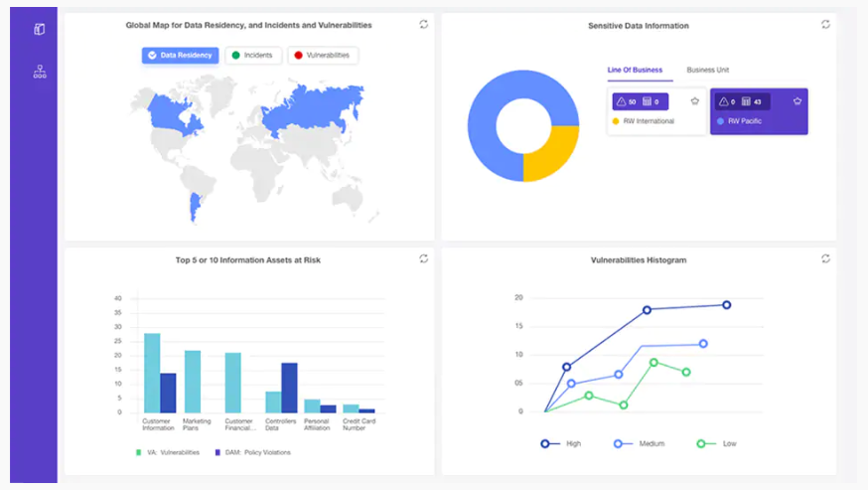This screenshot has width=868, height=490.
Task: Click the Customer Information vulnerabilities bar
Action: point(152,372)
